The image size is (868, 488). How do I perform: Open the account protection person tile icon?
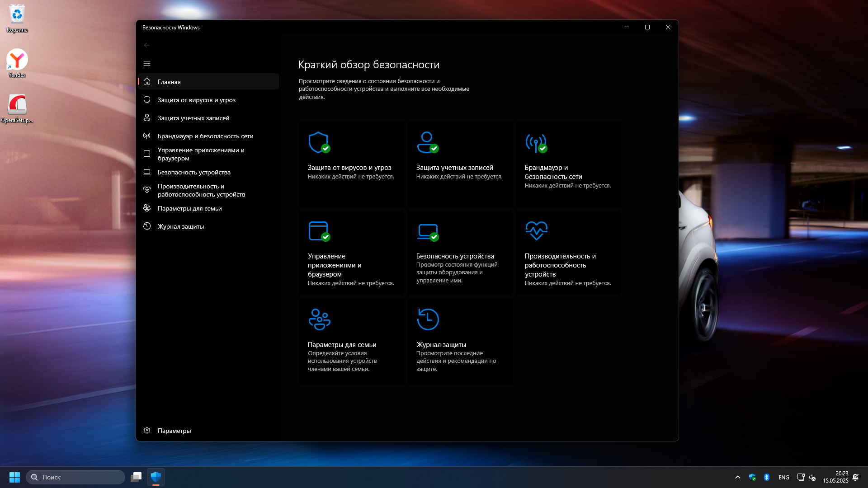[x=427, y=142]
